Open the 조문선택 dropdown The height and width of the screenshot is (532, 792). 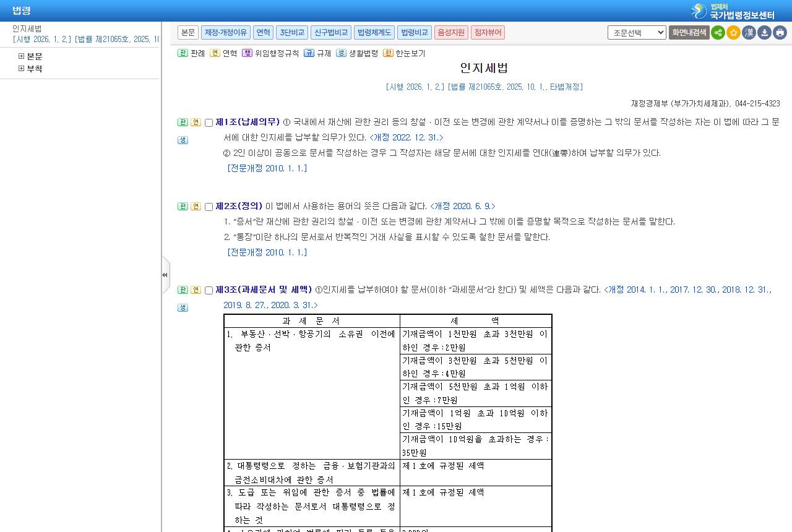[637, 32]
